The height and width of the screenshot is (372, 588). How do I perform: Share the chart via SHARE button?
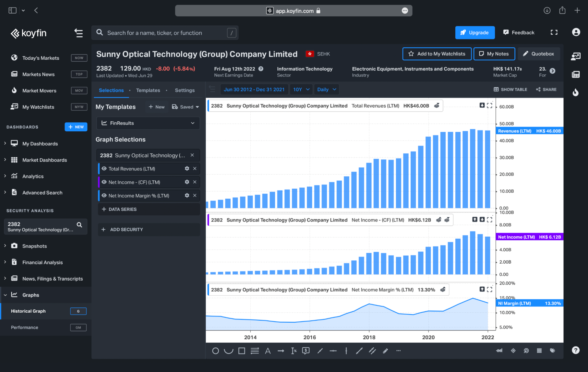pyautogui.click(x=546, y=89)
